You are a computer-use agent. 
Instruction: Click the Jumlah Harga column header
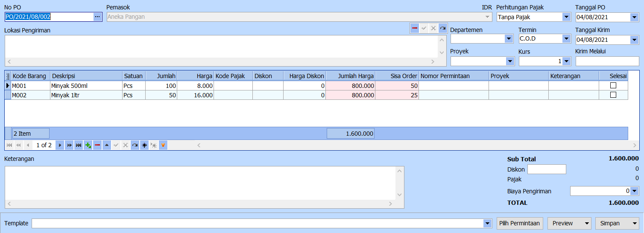pyautogui.click(x=350, y=76)
